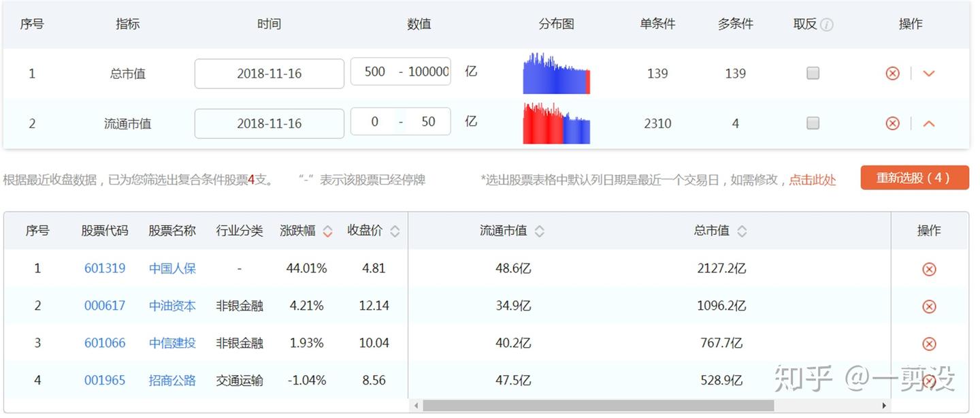Click the 流通市值 distribution chart thumbnail
The height and width of the screenshot is (418, 980).
click(x=556, y=123)
